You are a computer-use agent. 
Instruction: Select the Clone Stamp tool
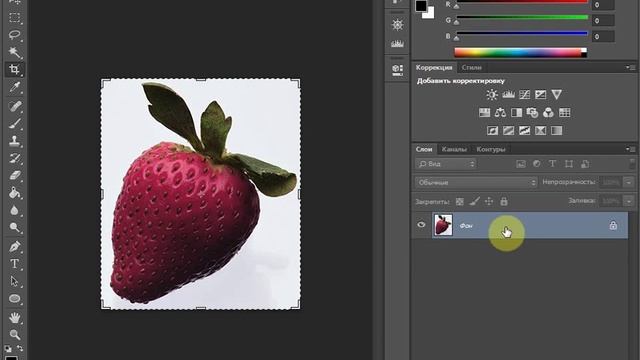click(x=15, y=141)
